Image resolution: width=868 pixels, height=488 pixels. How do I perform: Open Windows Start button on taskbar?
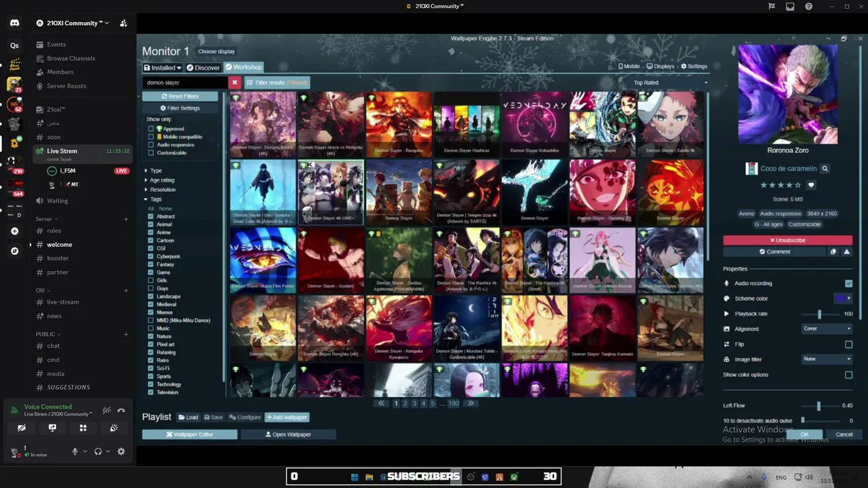click(x=354, y=477)
